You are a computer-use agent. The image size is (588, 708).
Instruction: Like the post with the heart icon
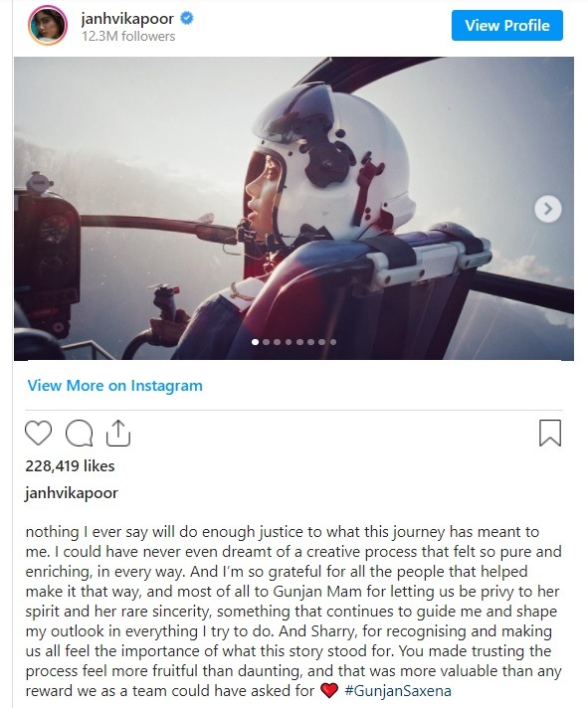[38, 434]
